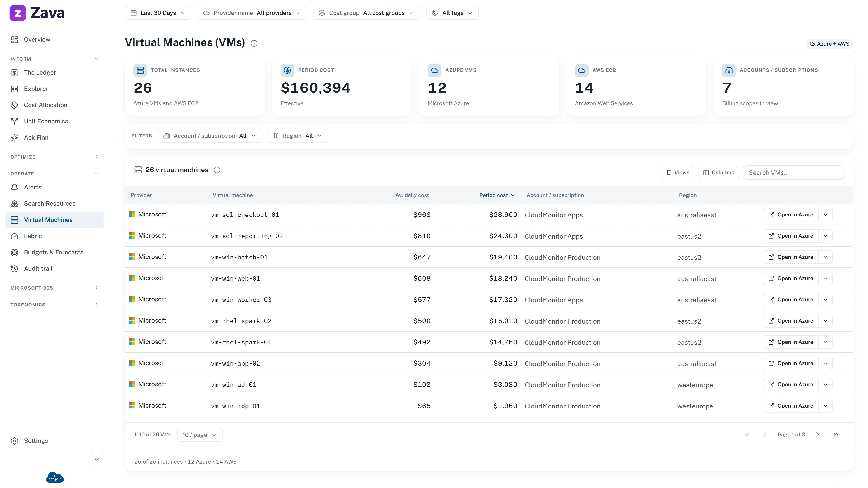Click the Zava logo icon

[x=18, y=13]
